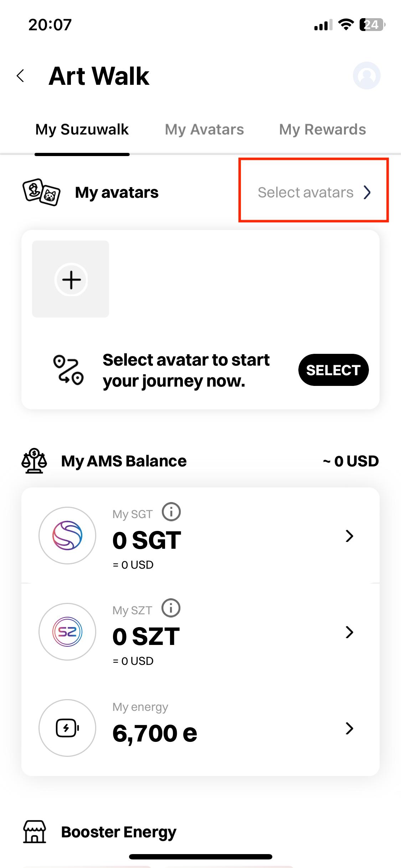Tap the avatar cards icon

coord(41,192)
